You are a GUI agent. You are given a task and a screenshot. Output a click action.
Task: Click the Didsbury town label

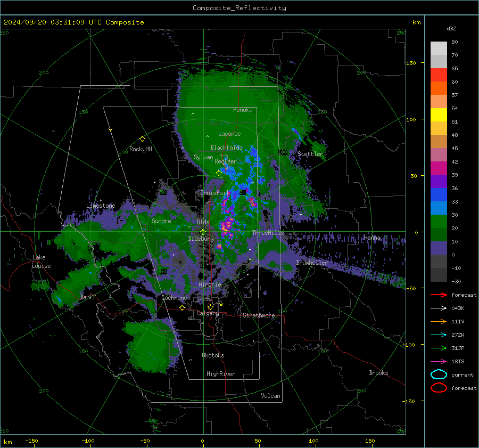tap(201, 239)
